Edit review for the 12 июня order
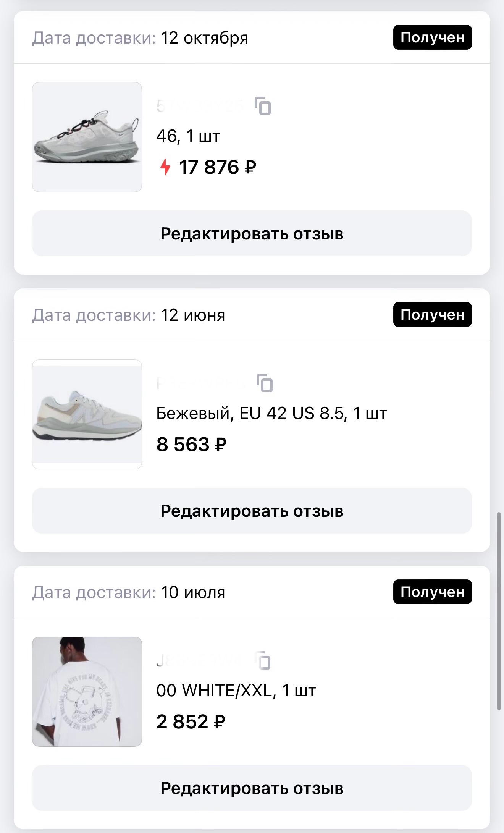 (x=252, y=511)
